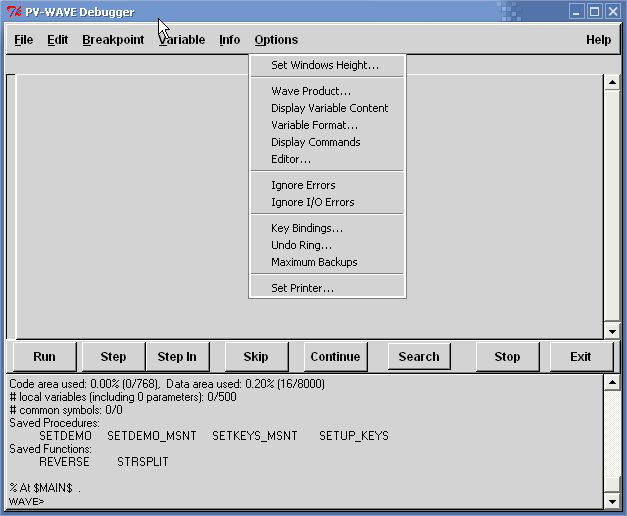Click the Search button
The height and width of the screenshot is (516, 627).
(419, 356)
